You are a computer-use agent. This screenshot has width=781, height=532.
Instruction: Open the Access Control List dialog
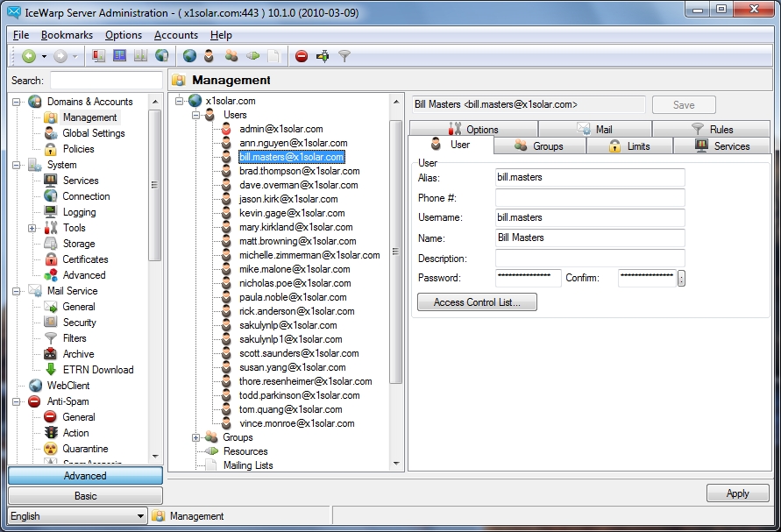click(476, 301)
